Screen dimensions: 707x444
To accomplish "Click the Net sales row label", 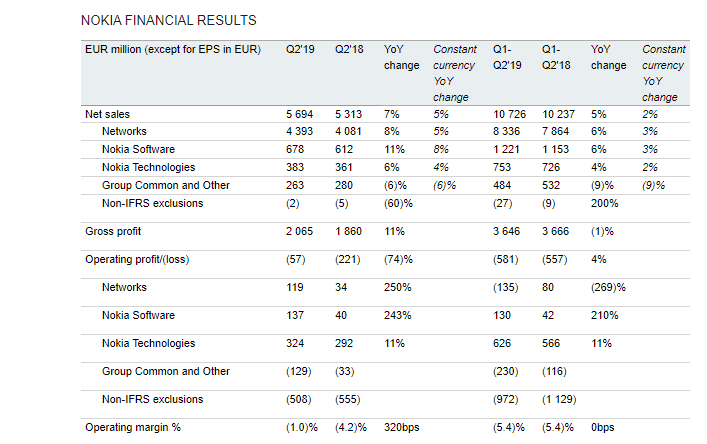I will pyautogui.click(x=107, y=115).
